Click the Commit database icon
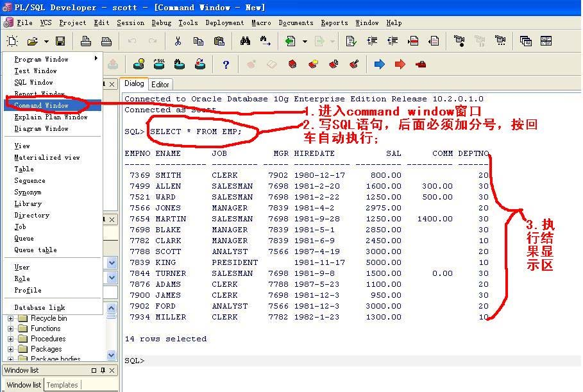The image size is (583, 392). click(139, 64)
